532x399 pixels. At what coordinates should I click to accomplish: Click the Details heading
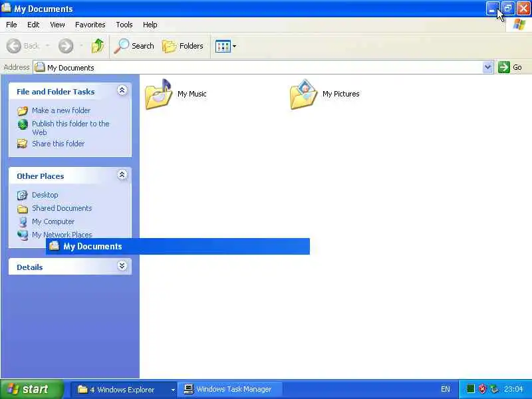click(x=30, y=267)
